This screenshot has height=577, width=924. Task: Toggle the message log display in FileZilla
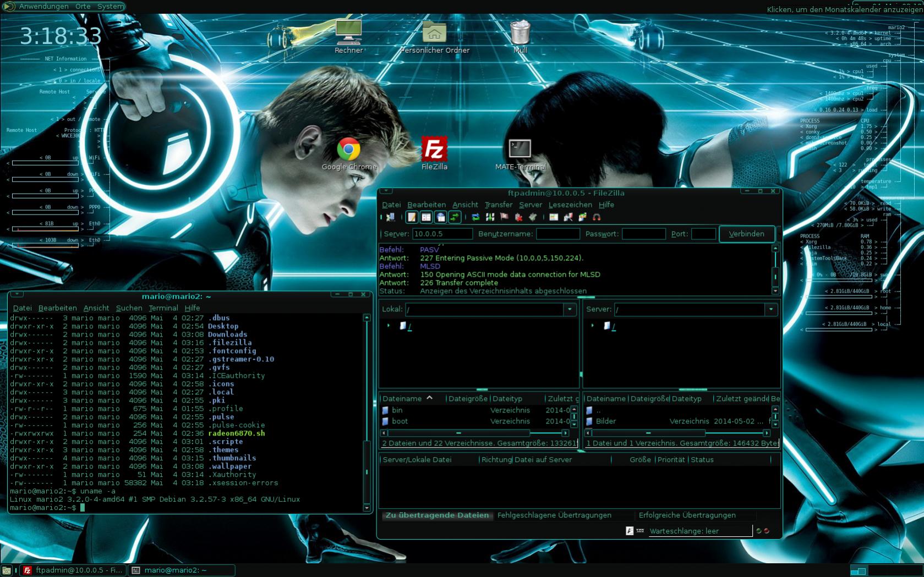pos(412,217)
